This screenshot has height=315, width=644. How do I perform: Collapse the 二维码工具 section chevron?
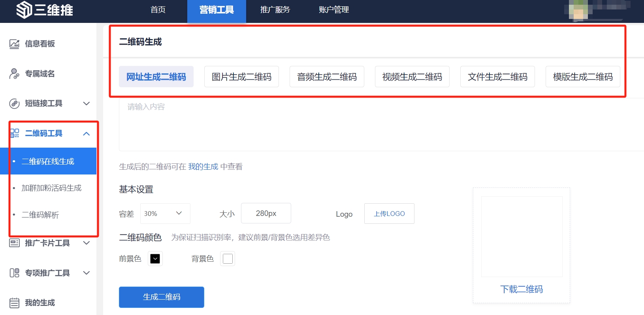click(87, 133)
